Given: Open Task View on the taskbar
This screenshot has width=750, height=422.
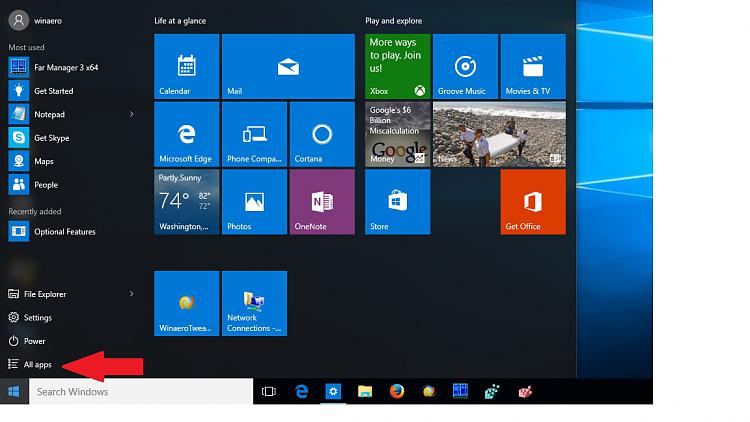Looking at the screenshot, I should (268, 392).
